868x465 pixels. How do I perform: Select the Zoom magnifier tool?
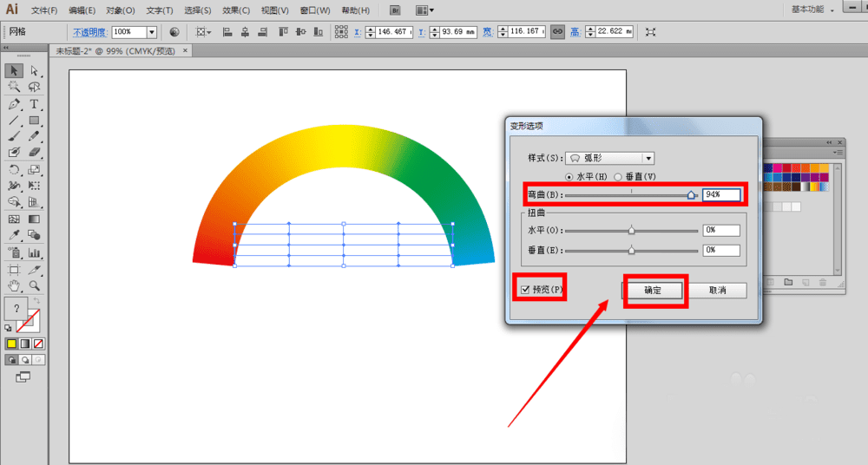[x=35, y=285]
